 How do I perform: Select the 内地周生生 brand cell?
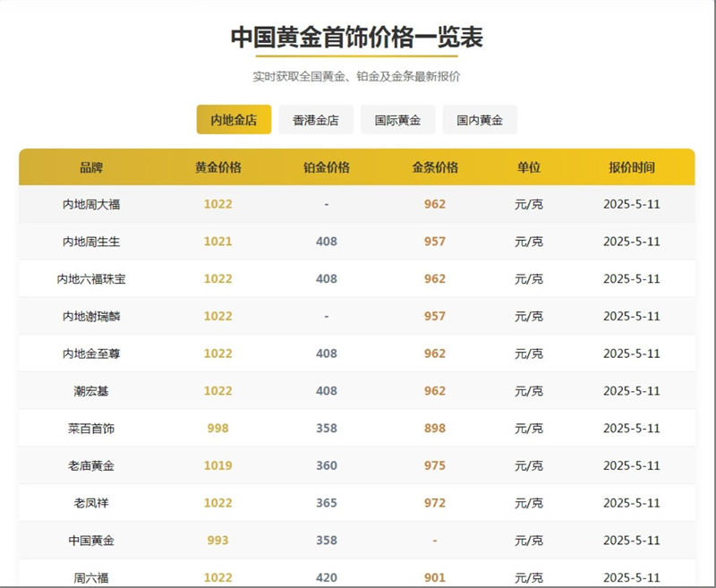pyautogui.click(x=91, y=242)
